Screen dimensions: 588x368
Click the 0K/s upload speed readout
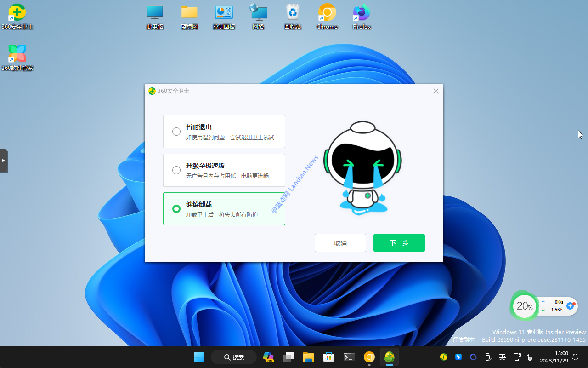559,302
